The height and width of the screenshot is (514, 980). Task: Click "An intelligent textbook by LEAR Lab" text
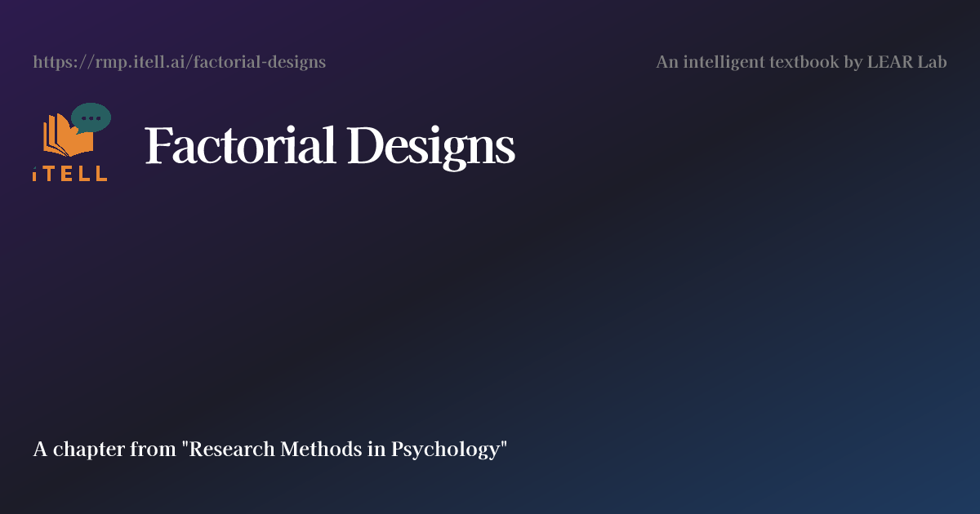801,62
